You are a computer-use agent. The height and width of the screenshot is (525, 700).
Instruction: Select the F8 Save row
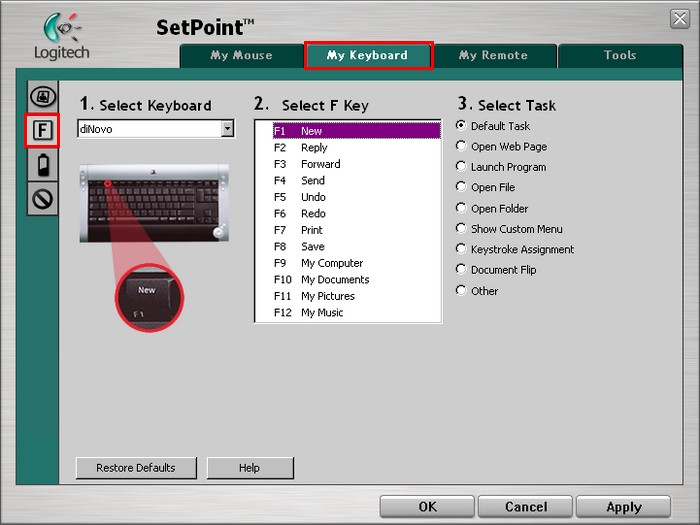(357, 246)
